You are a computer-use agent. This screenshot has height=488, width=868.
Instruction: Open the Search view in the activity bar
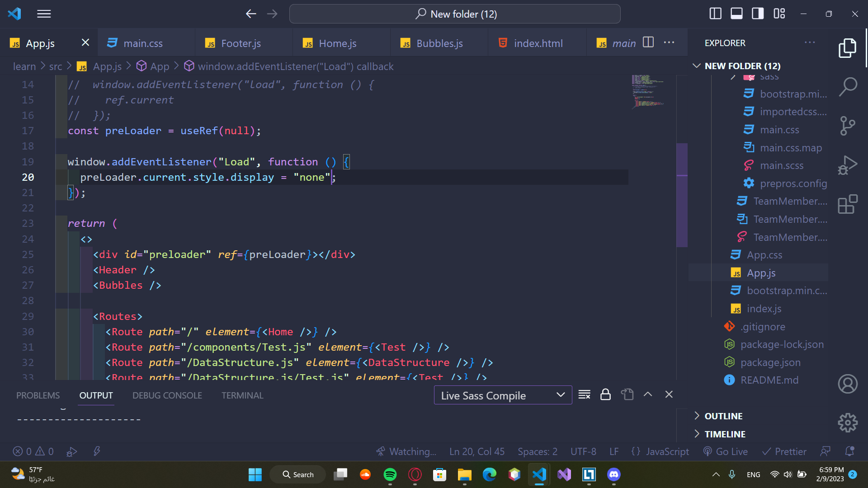click(x=848, y=87)
